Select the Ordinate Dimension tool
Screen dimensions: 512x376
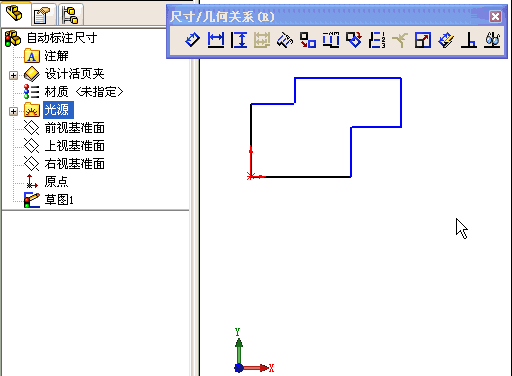point(285,40)
